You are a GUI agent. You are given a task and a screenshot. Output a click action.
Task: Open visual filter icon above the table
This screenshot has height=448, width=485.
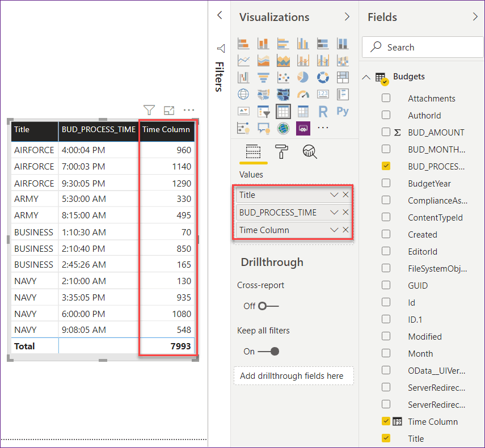point(149,110)
